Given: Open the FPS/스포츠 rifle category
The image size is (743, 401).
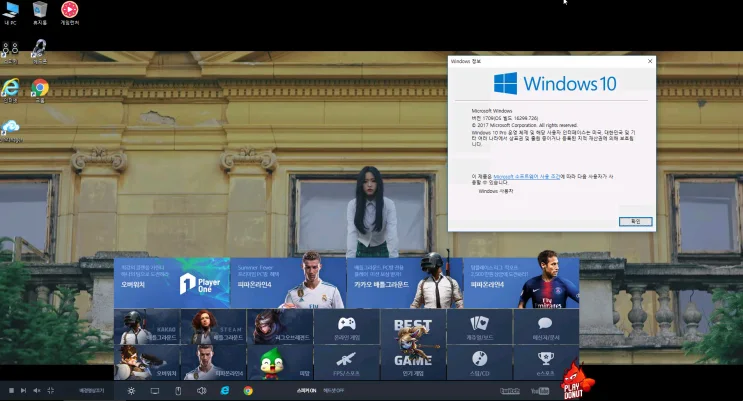Looking at the screenshot, I should [x=346, y=363].
